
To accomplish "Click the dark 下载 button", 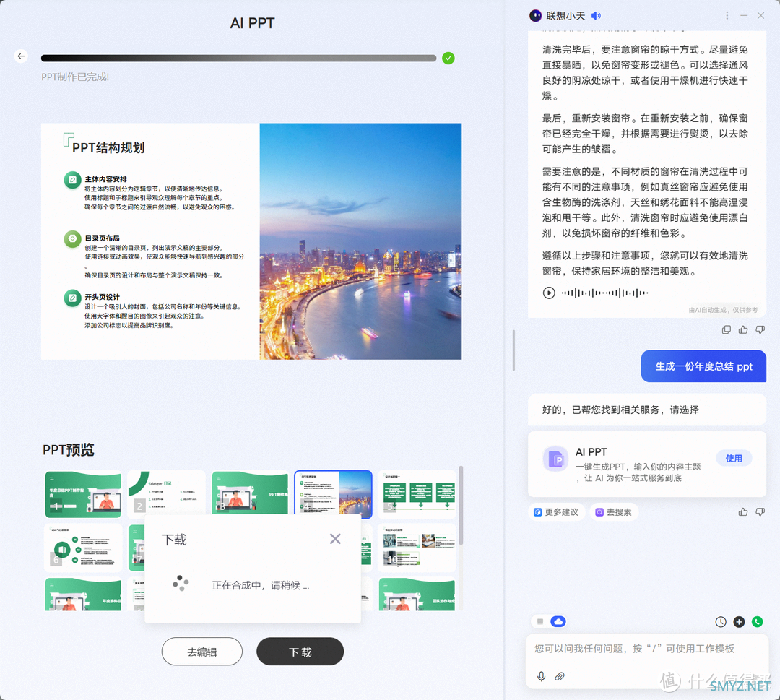I will point(300,652).
